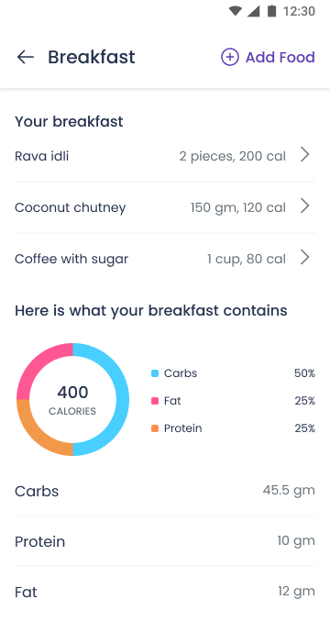Viewport: 330px width, 644px height.
Task: Select the Fat 12 gm row
Action: coord(165,592)
